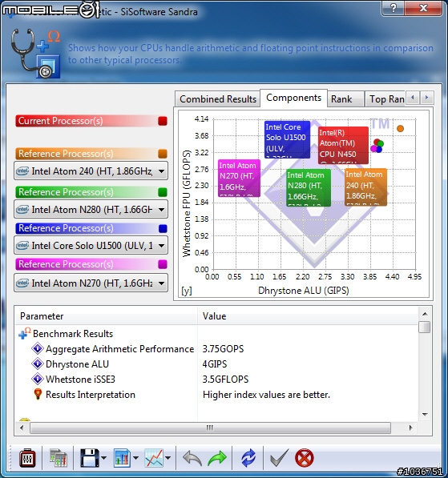Open the Intel Core Solo U1500 dropdown
Image resolution: width=448 pixels, height=478 pixels.
91,245
